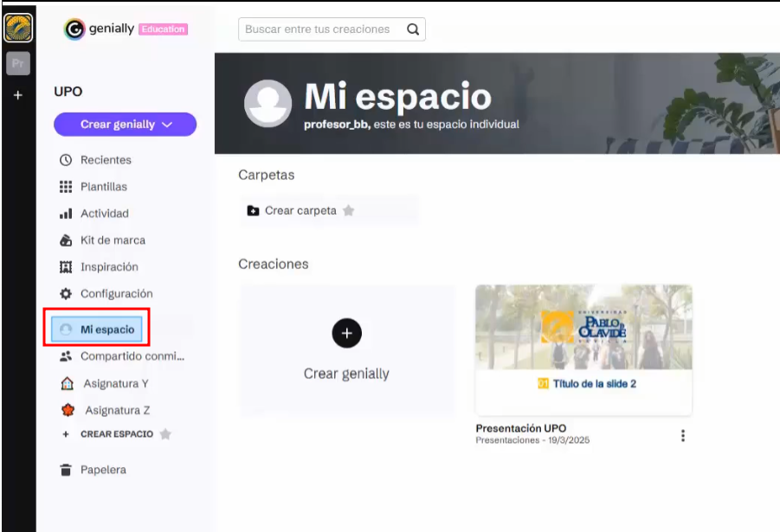
Task: Select the Asignatura Y space
Action: pyautogui.click(x=116, y=383)
